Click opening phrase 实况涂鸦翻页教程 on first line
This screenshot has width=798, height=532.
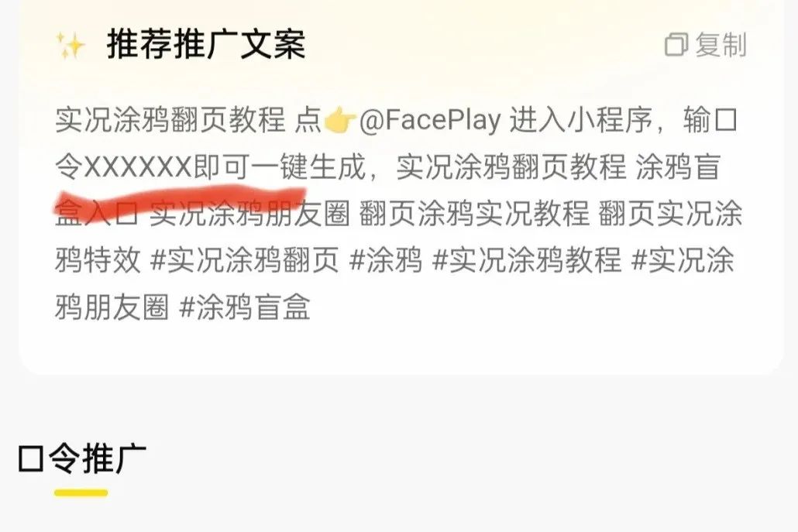(170, 121)
